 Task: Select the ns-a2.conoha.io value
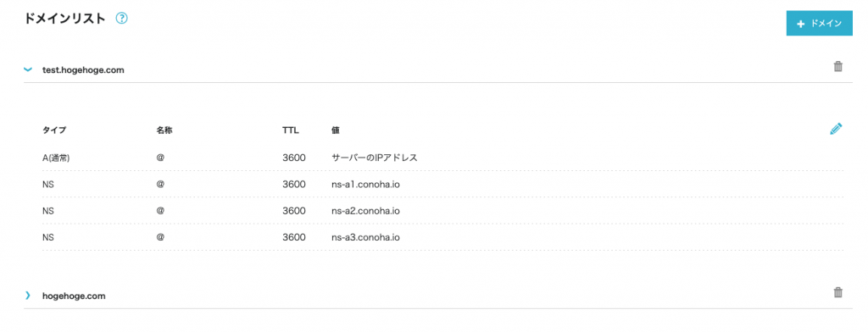[x=365, y=211]
